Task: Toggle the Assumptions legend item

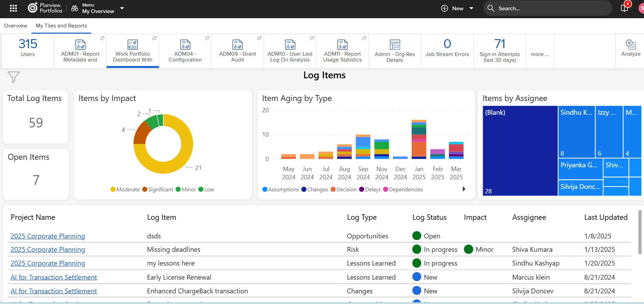Action: (x=281, y=190)
